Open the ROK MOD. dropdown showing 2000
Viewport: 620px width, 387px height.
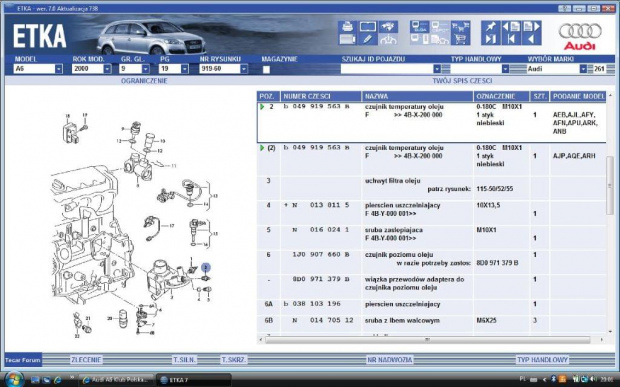pyautogui.click(x=107, y=69)
